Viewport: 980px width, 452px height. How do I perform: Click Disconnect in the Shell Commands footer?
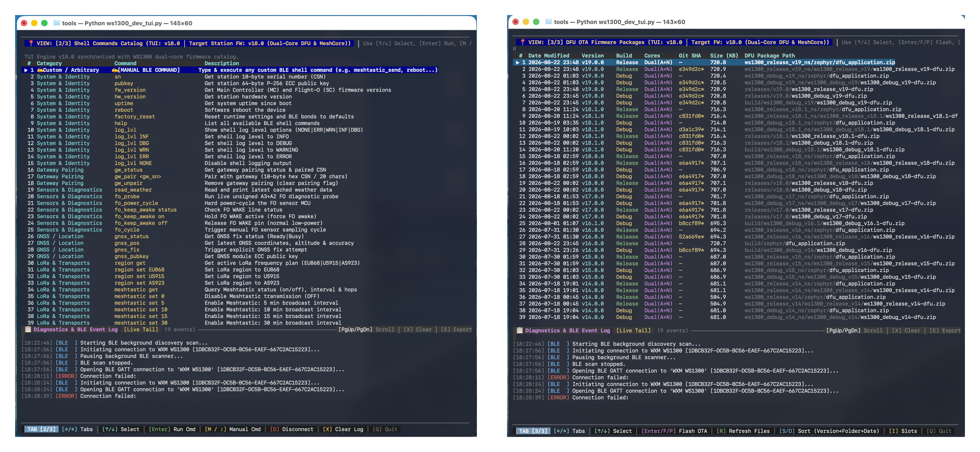pos(292,429)
